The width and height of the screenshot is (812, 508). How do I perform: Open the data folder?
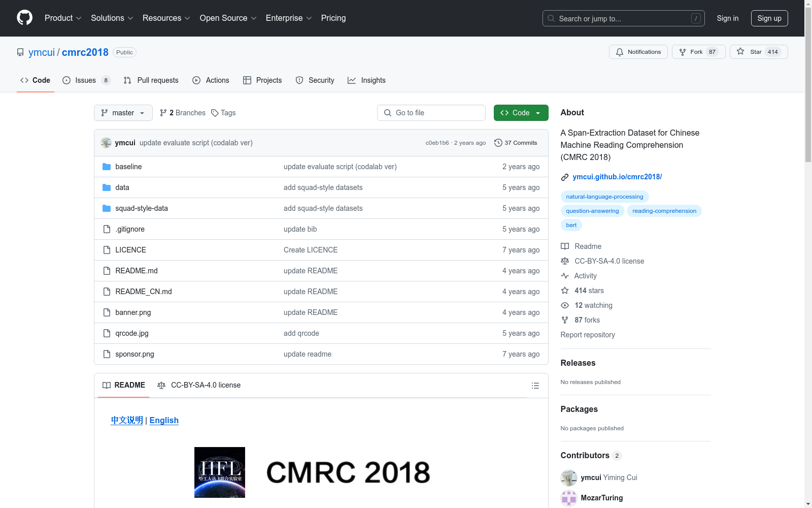pyautogui.click(x=122, y=187)
